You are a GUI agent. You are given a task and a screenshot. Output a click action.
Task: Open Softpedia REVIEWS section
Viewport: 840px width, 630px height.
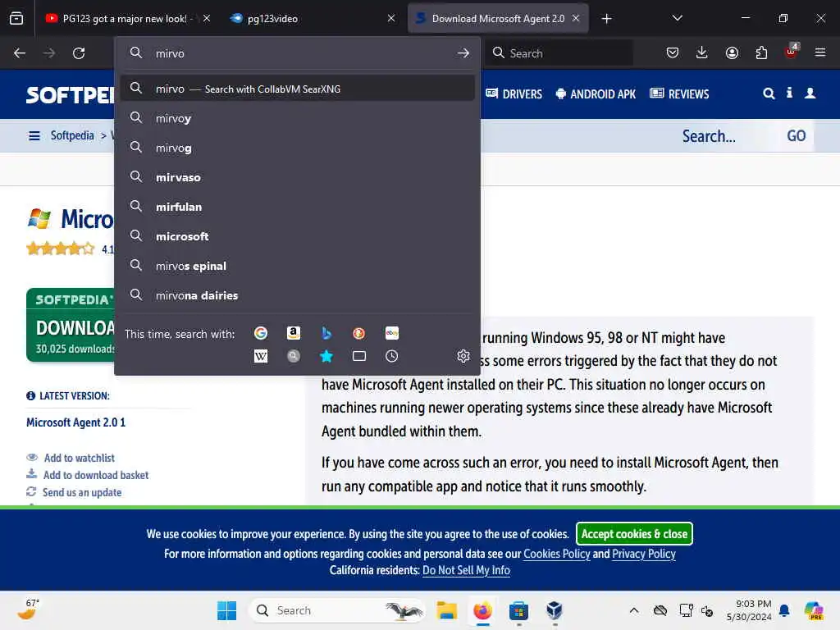[679, 94]
